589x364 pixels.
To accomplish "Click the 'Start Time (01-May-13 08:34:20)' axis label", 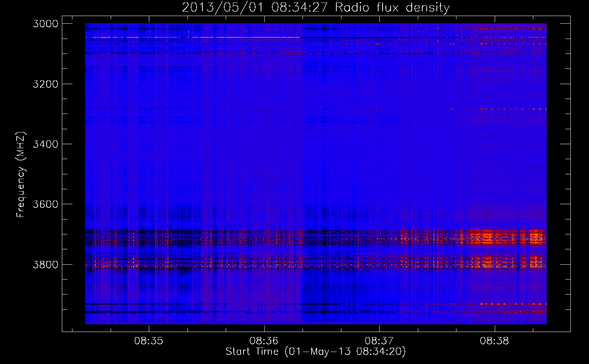I will pos(316,352).
